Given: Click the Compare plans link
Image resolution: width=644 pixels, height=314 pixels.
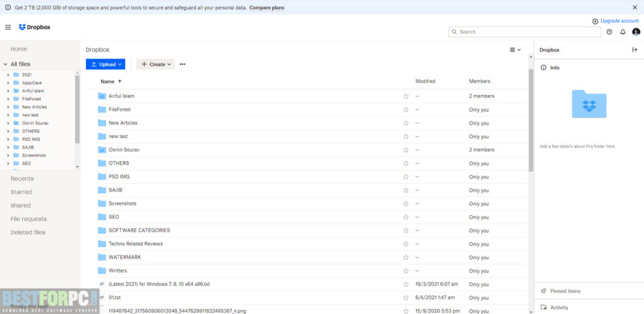Looking at the screenshot, I should click(267, 8).
